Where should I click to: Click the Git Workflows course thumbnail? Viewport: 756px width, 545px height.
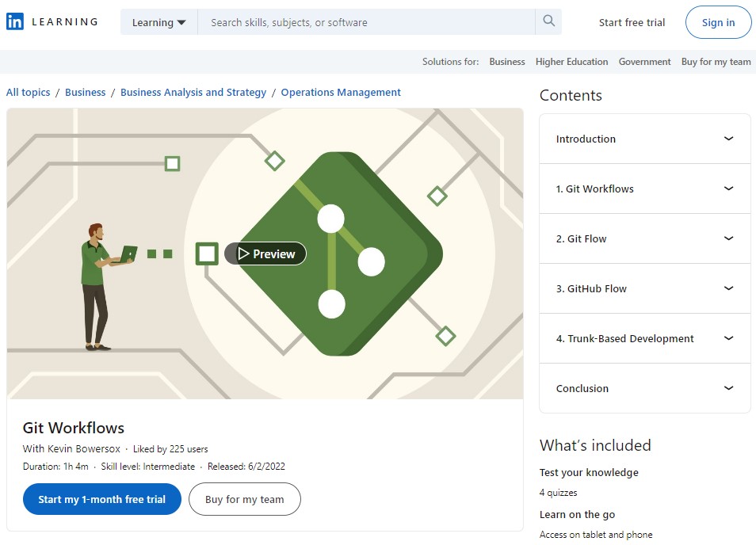coord(265,254)
